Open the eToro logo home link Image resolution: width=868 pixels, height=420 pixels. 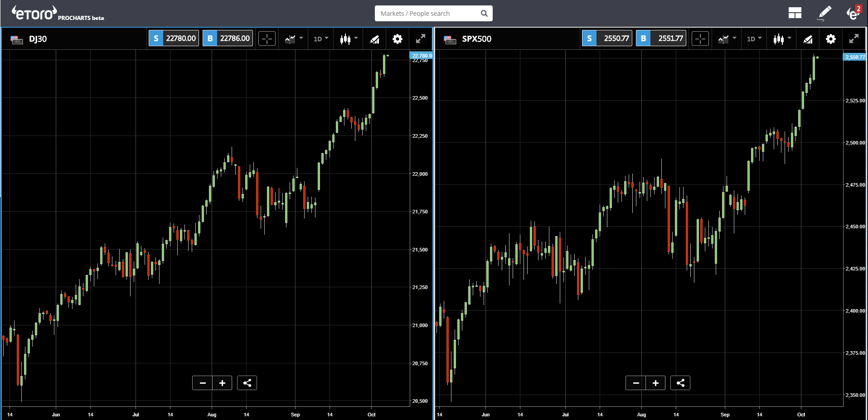[x=34, y=13]
